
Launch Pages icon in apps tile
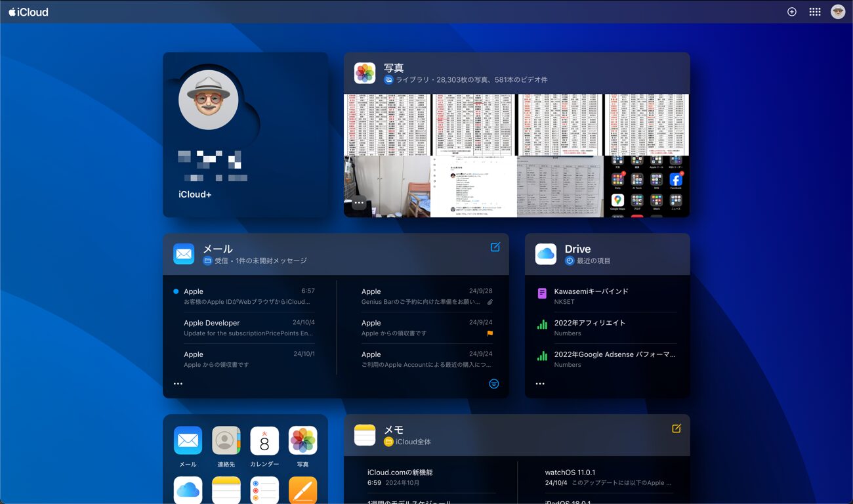point(302,490)
